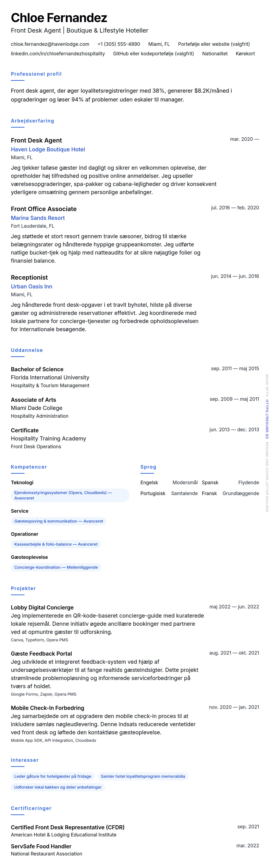Open the LinkedIn profile link
Viewport: 270px width, 868px height.
click(x=58, y=54)
